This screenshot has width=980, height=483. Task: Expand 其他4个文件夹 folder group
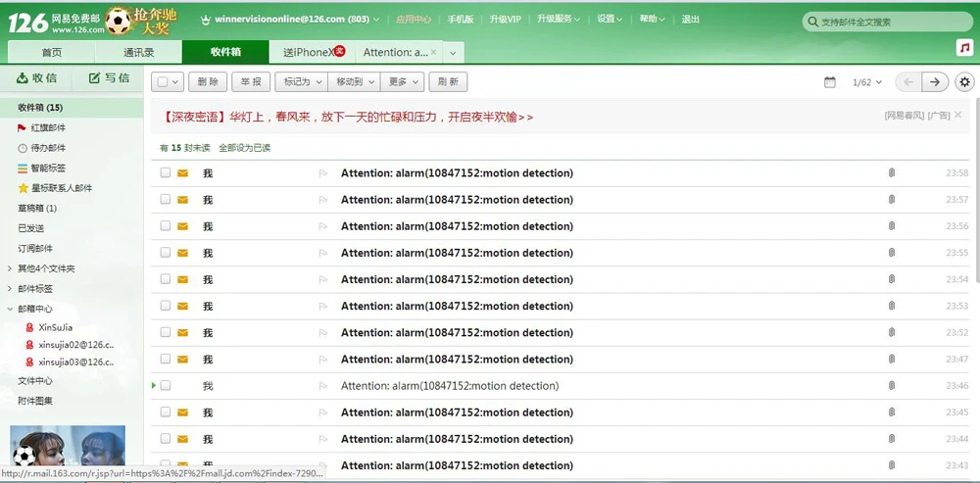click(10, 268)
